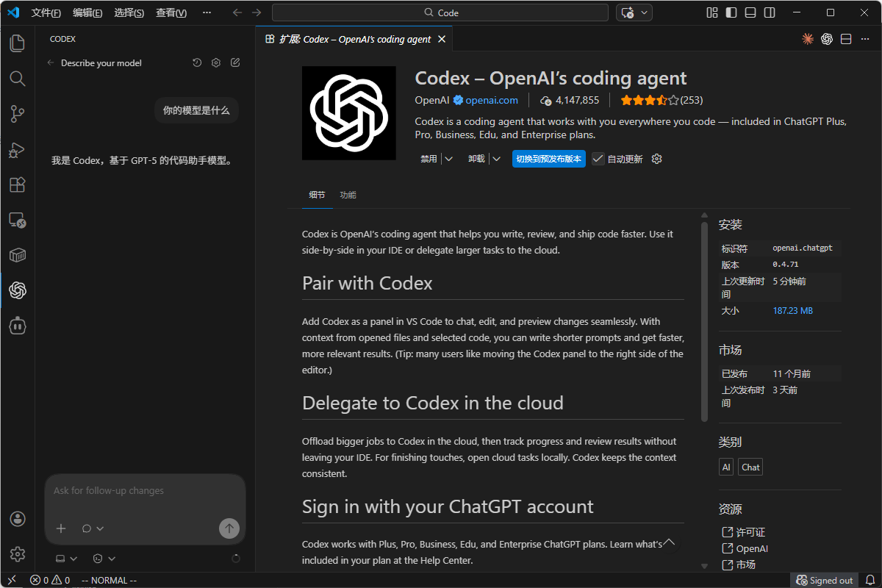Open the Copilot chat dropdown arrow in title bar
882x588 pixels.
pos(645,12)
